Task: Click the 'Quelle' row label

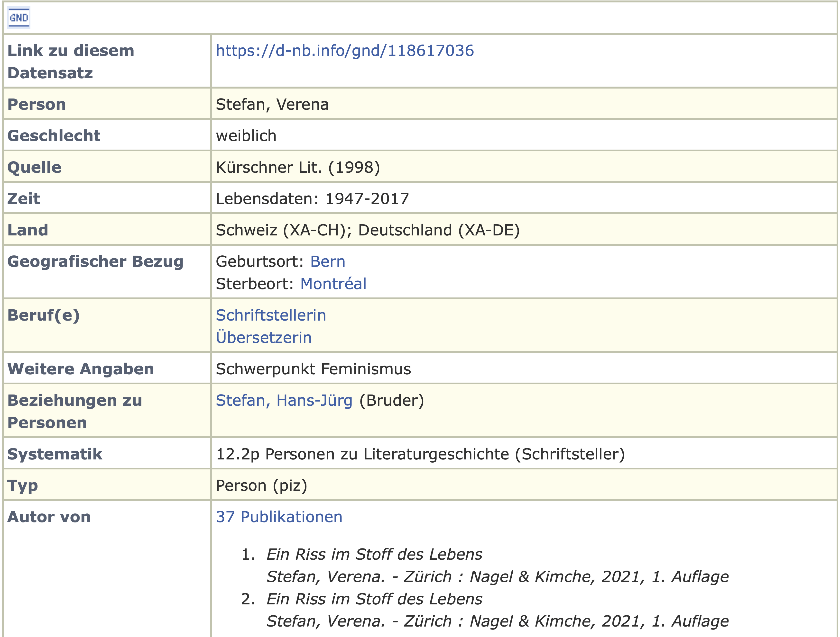Action: click(34, 167)
